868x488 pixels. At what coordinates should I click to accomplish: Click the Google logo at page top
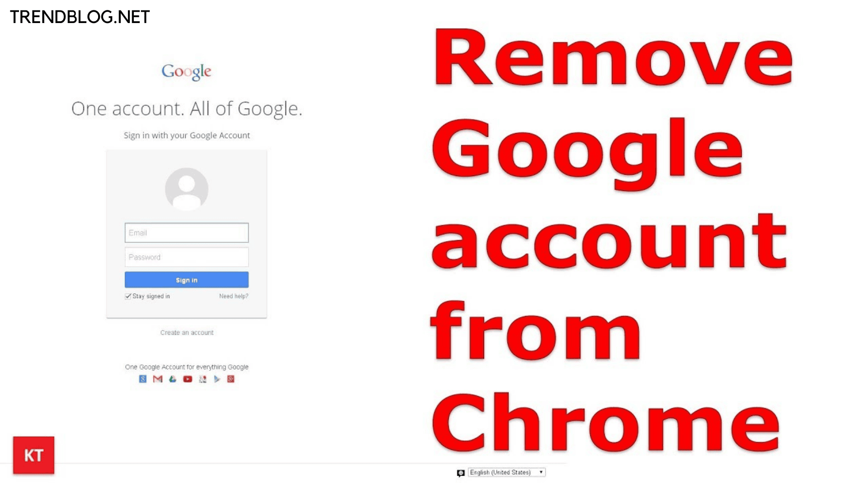coord(186,71)
